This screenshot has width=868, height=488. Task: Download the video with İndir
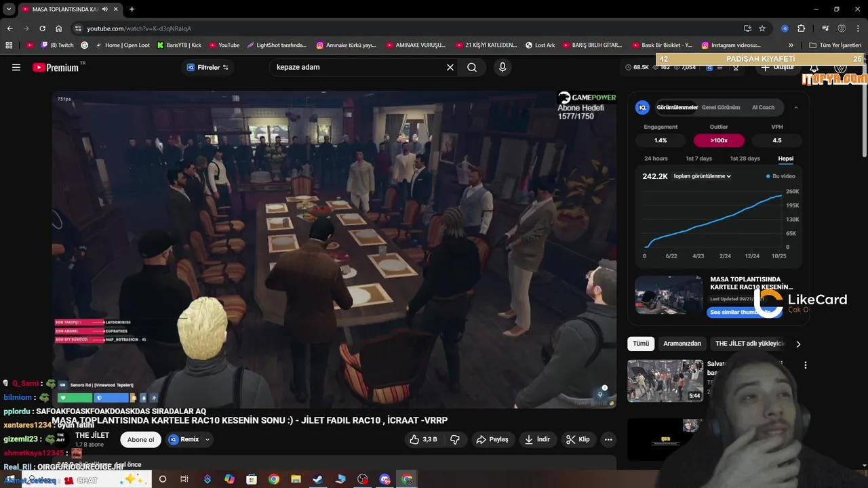[537, 439]
